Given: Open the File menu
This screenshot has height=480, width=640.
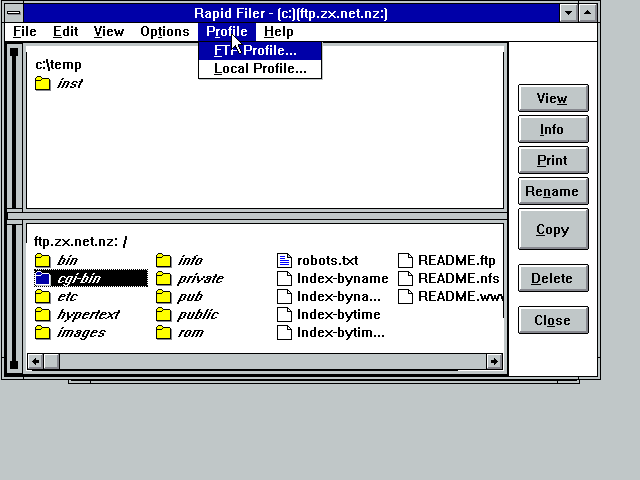Looking at the screenshot, I should [x=24, y=31].
